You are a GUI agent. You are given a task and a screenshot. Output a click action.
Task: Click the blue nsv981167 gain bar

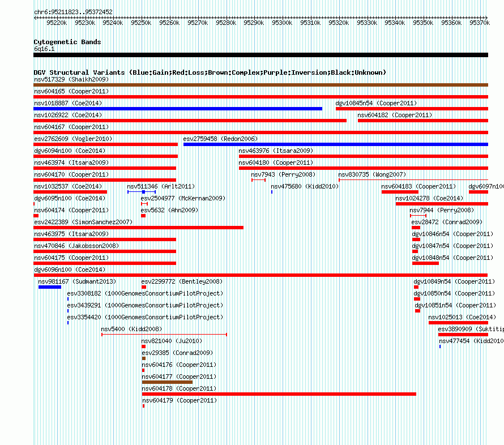[50, 287]
